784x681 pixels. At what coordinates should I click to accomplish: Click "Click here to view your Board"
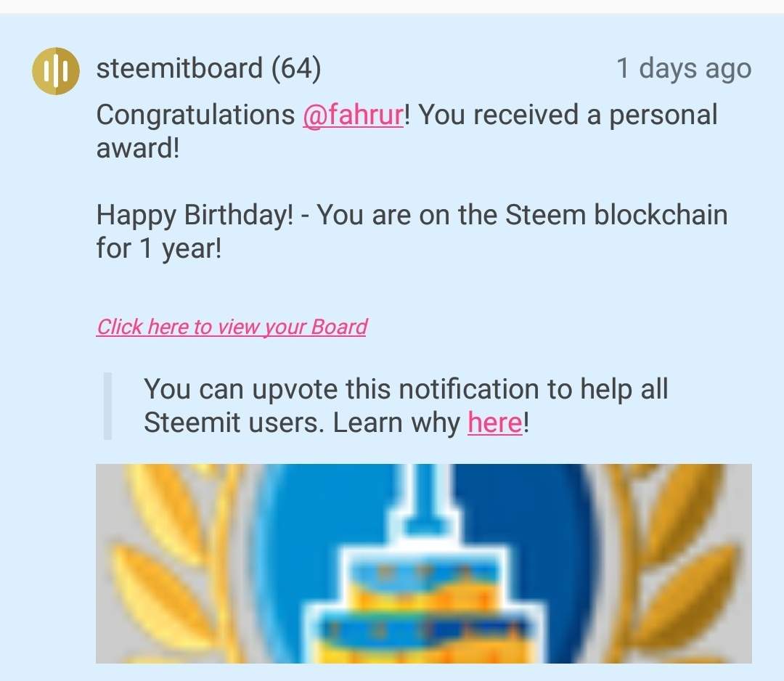232,327
